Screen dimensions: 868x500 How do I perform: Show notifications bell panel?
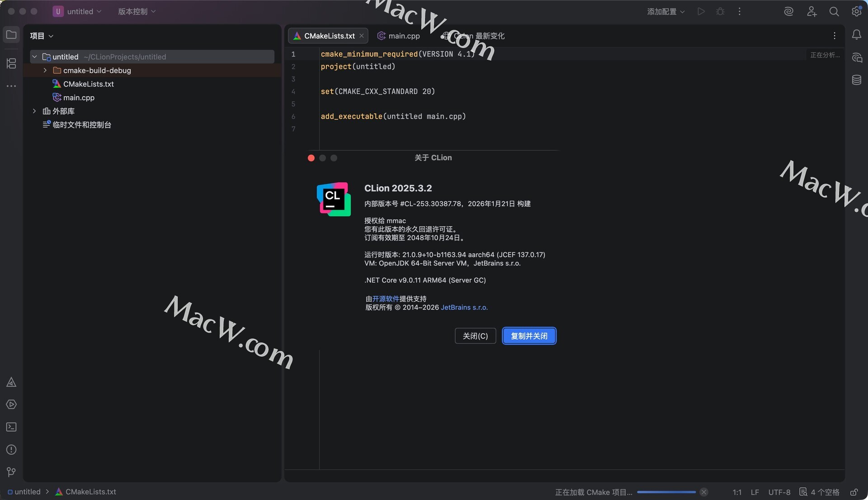point(856,35)
